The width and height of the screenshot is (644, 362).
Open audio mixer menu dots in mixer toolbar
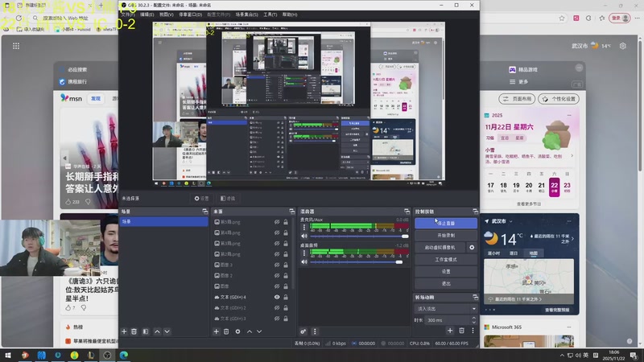coord(315,331)
